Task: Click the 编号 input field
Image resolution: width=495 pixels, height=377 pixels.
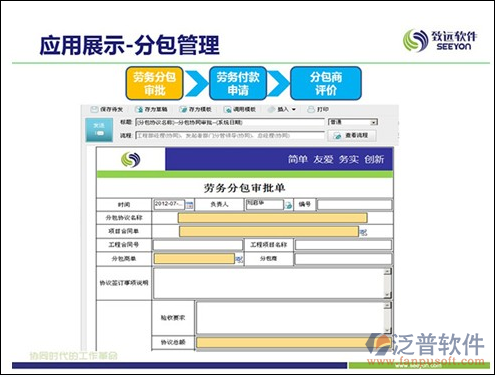Action: (354, 204)
